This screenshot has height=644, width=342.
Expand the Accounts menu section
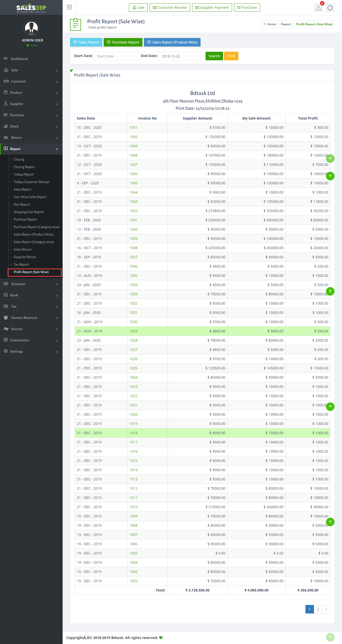(31, 284)
